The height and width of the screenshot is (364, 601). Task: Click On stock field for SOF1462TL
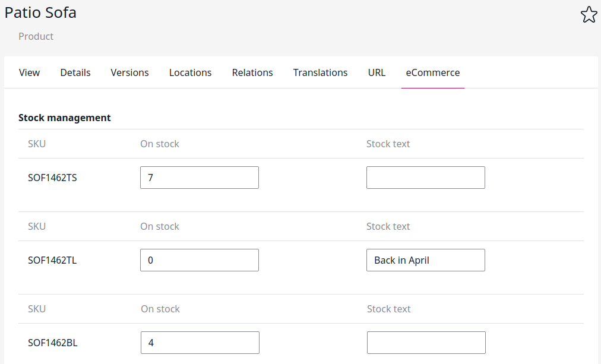click(x=200, y=260)
